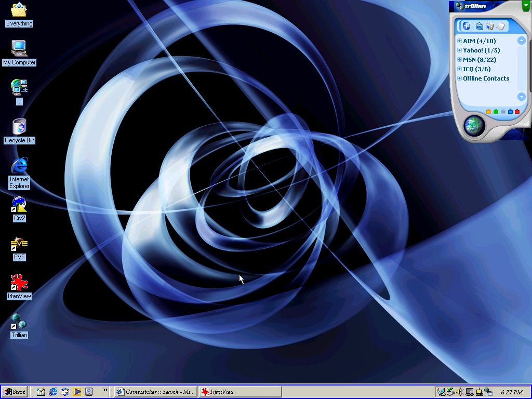This screenshot has height=399, width=532.
Task: Expand the Offline Contacts group
Action: pos(459,78)
